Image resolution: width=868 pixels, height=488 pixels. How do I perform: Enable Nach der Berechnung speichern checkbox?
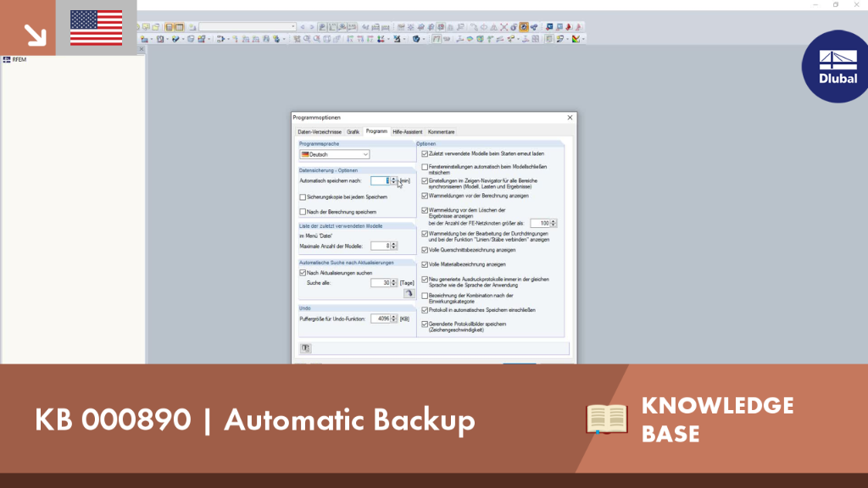(303, 212)
